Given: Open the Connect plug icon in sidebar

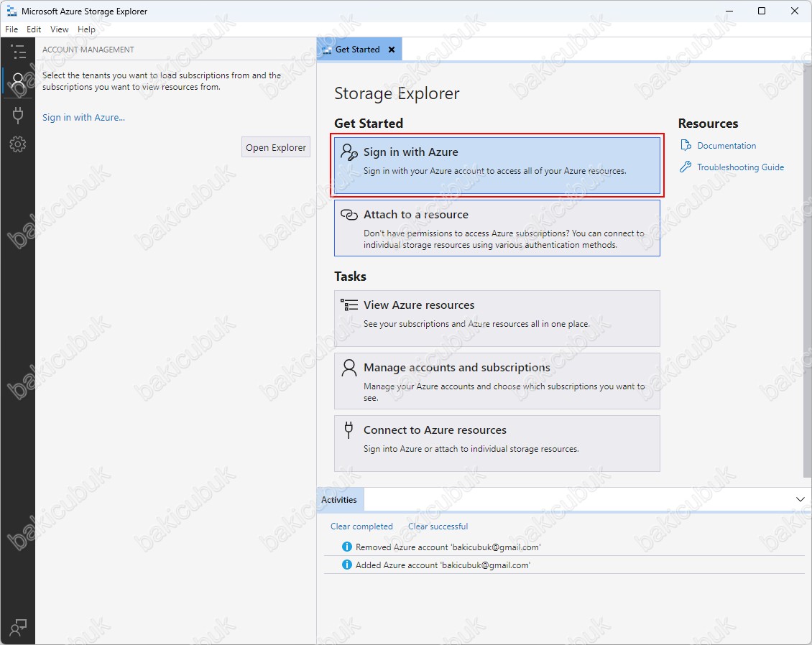Looking at the screenshot, I should 18,115.
